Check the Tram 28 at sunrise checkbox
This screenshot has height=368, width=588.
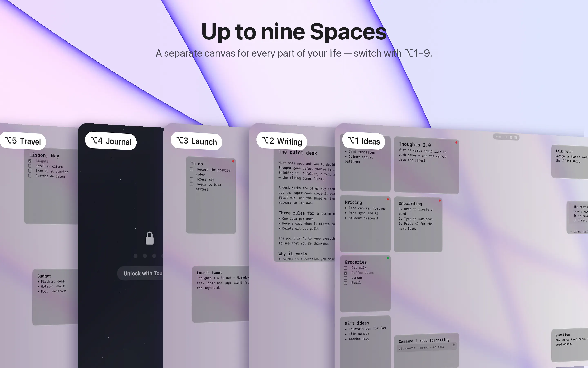pyautogui.click(x=30, y=171)
